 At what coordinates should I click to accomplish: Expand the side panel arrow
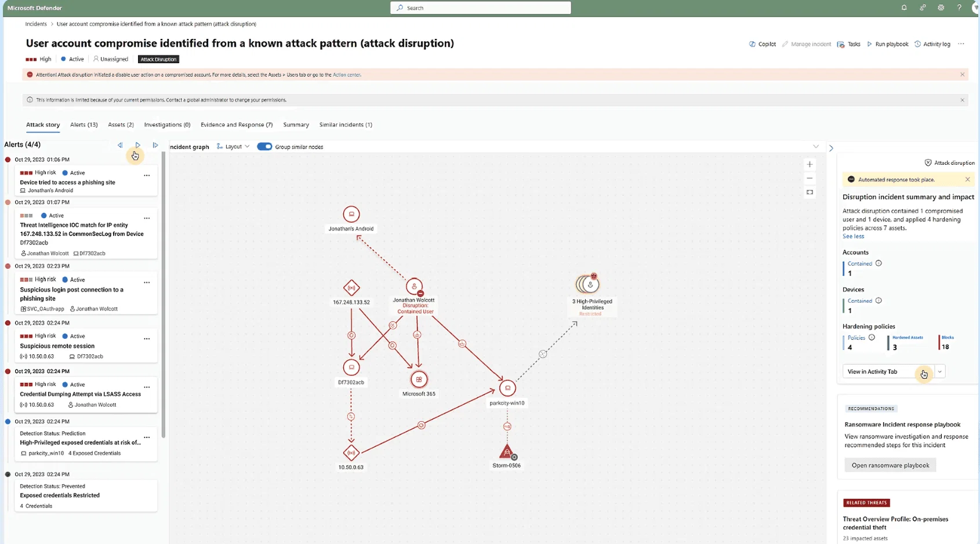click(x=831, y=148)
